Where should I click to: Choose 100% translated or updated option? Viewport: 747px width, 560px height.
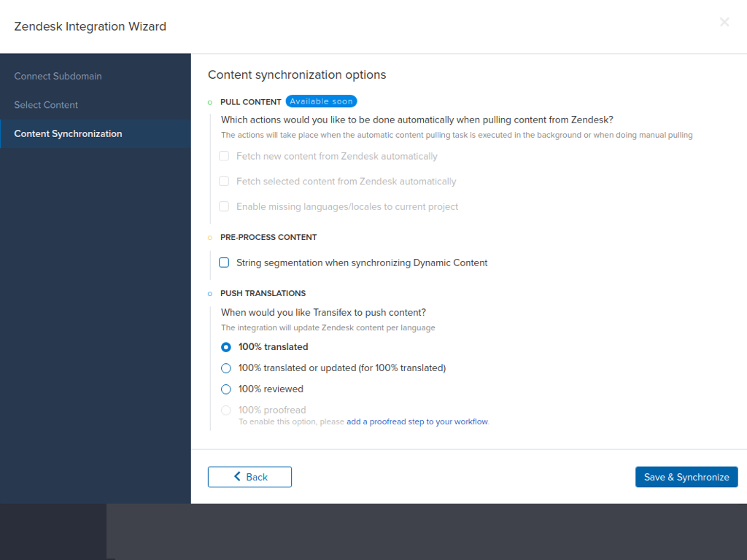click(226, 368)
